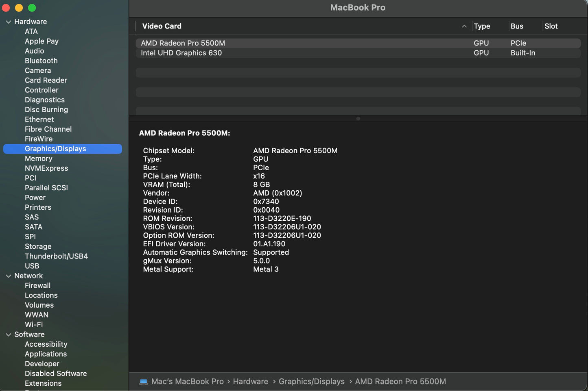Click the MacBook Pro laptop icon in path bar

click(143, 382)
